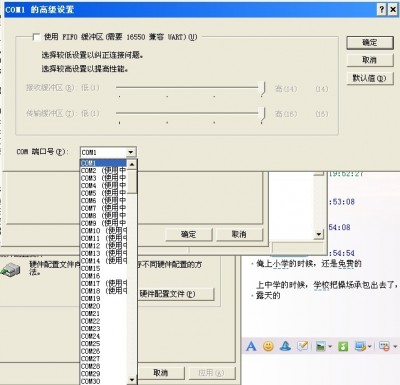The image size is (400, 385).
Task: Select COM25 in the port list
Action: 104,343
